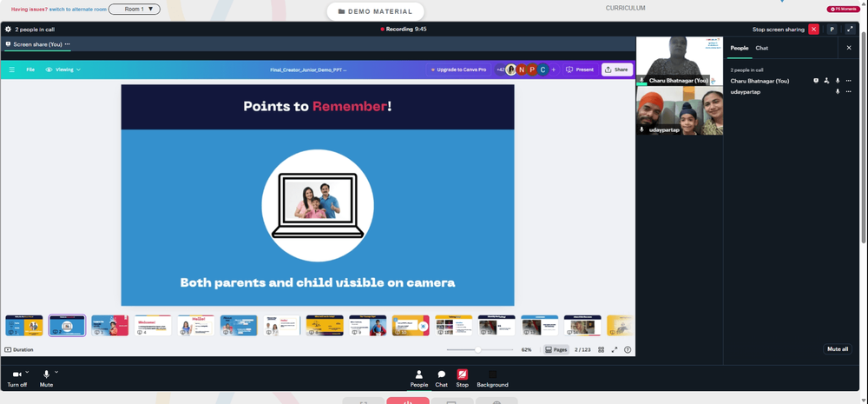
Task: Open the Canva File menu
Action: (x=30, y=70)
